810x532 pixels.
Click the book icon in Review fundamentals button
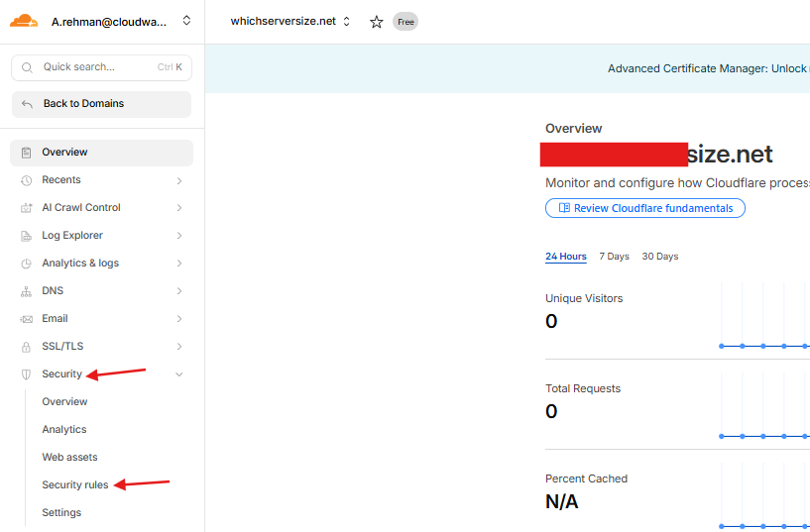[x=565, y=208]
